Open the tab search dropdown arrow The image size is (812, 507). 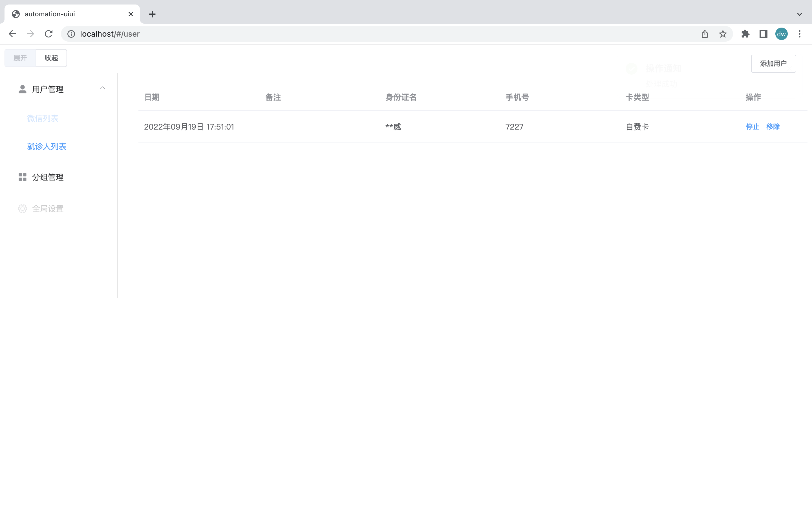click(800, 14)
